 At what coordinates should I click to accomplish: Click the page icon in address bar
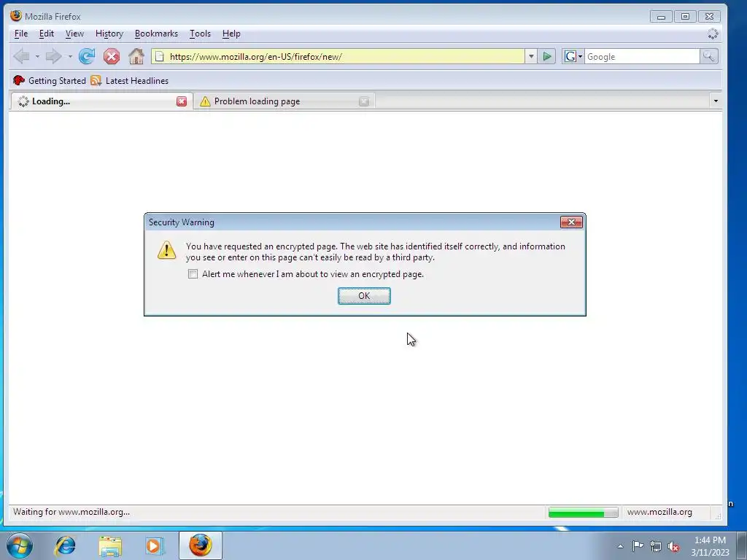[x=160, y=56]
